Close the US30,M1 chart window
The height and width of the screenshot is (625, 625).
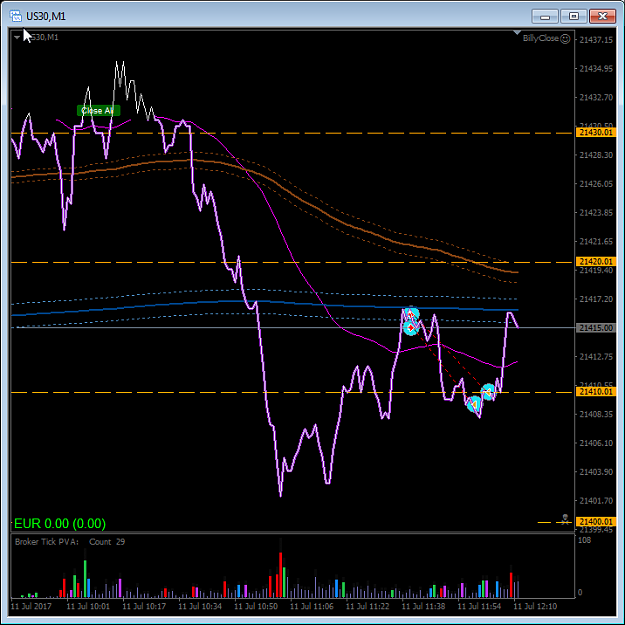603,16
